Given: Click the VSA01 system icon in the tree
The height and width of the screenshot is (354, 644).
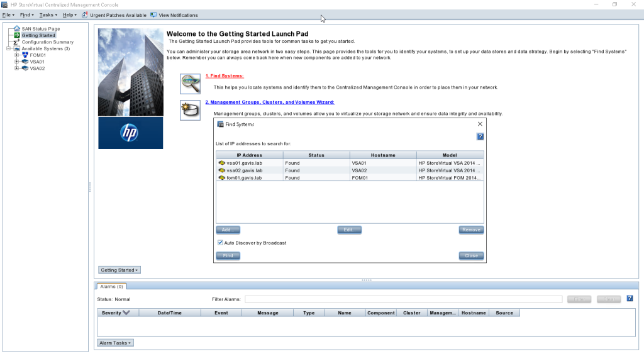Looking at the screenshot, I should point(25,62).
